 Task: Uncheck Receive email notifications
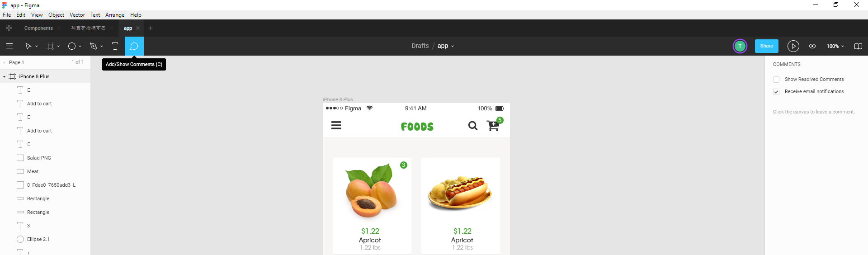tap(776, 91)
